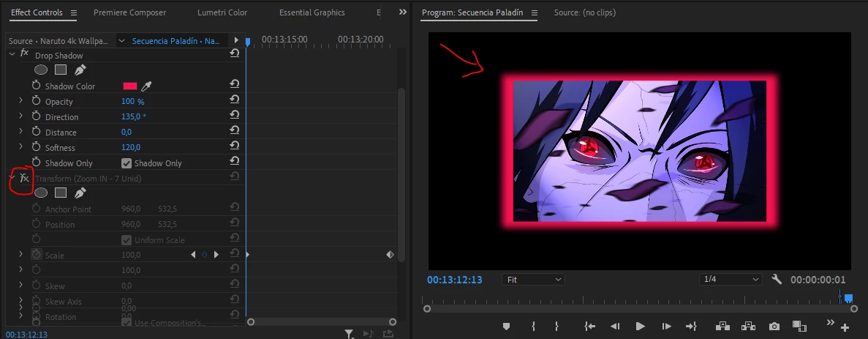This screenshot has height=339, width=868.
Task: Open Effect Controls filter properties icon
Action: pos(349,333)
